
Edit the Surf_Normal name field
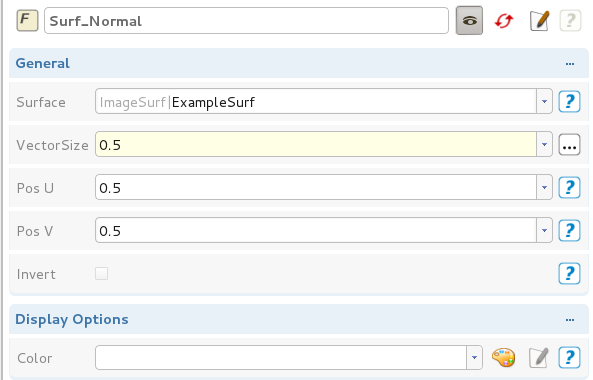coord(246,21)
